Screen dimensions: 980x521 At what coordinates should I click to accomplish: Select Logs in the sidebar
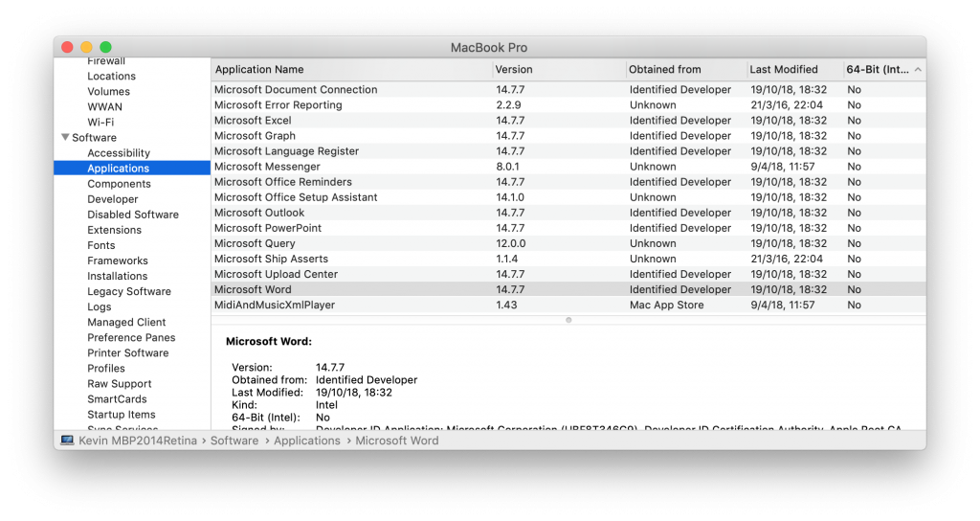(100, 306)
